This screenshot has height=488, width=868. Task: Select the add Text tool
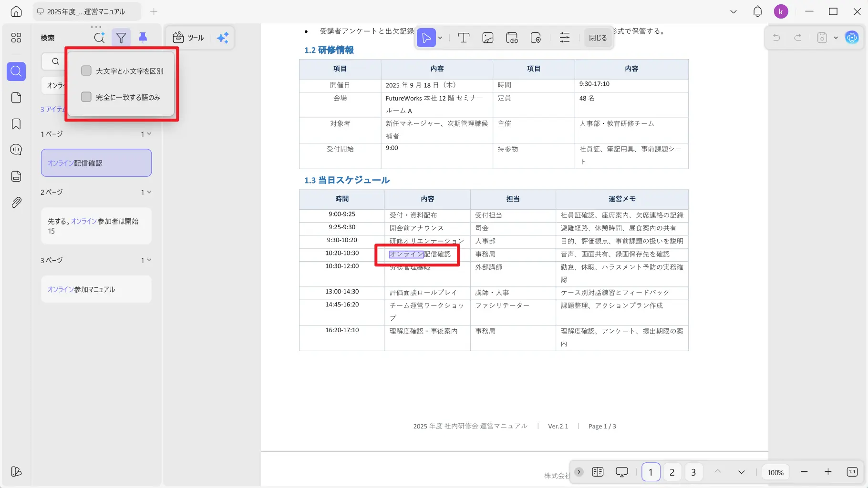coord(464,38)
